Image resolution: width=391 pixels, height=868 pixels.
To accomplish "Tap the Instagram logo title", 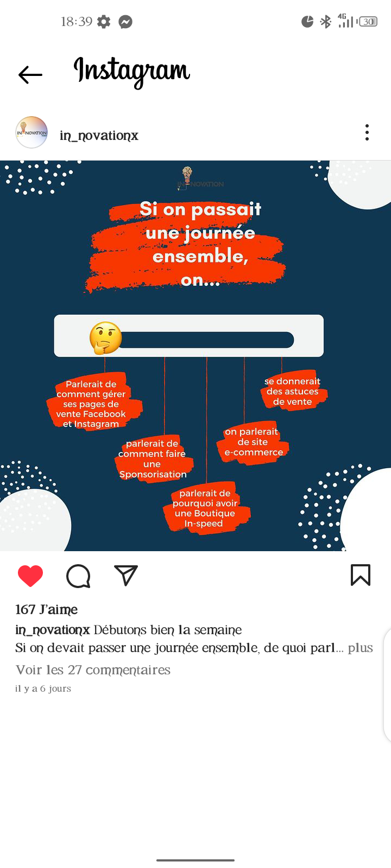I will pos(132,72).
